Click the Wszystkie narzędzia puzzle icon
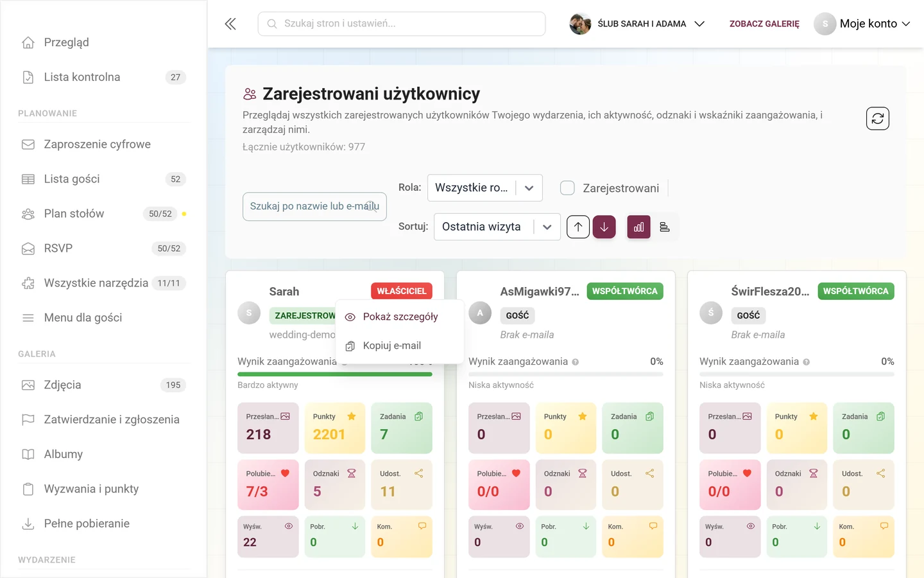The height and width of the screenshot is (578, 924). click(28, 283)
